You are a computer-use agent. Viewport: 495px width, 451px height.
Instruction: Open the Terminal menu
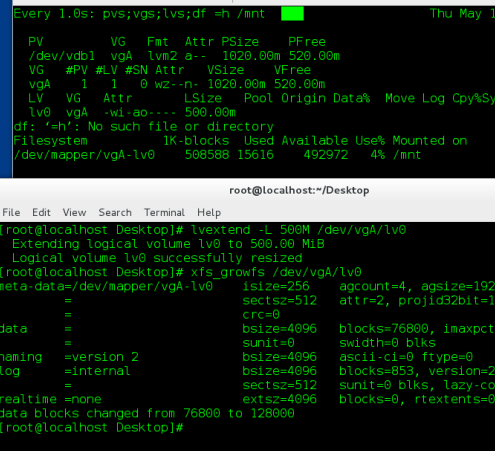tap(164, 212)
